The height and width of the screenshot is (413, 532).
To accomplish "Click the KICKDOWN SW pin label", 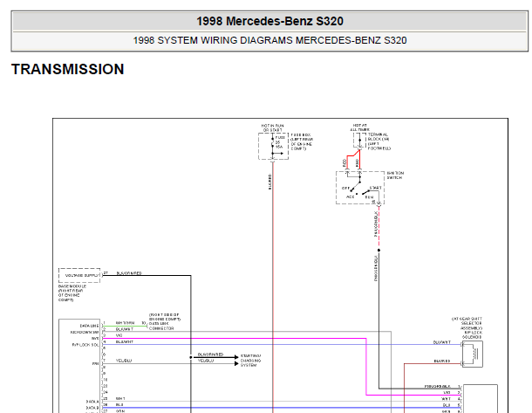I will pyautogui.click(x=85, y=332).
